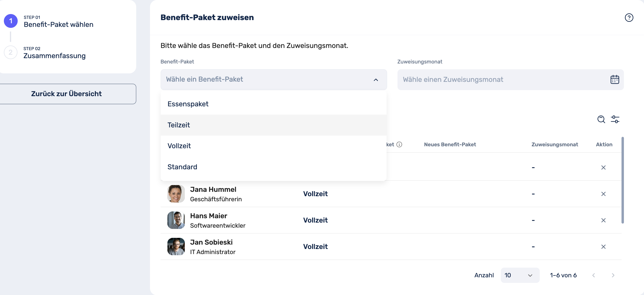Open the Anzahl page size dropdown
Image resolution: width=644 pixels, height=295 pixels.
coord(519,275)
